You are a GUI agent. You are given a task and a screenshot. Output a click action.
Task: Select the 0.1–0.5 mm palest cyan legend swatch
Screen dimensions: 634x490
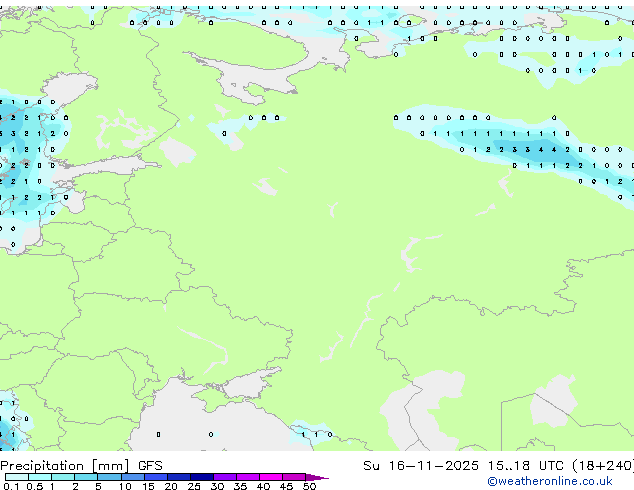coord(17,477)
